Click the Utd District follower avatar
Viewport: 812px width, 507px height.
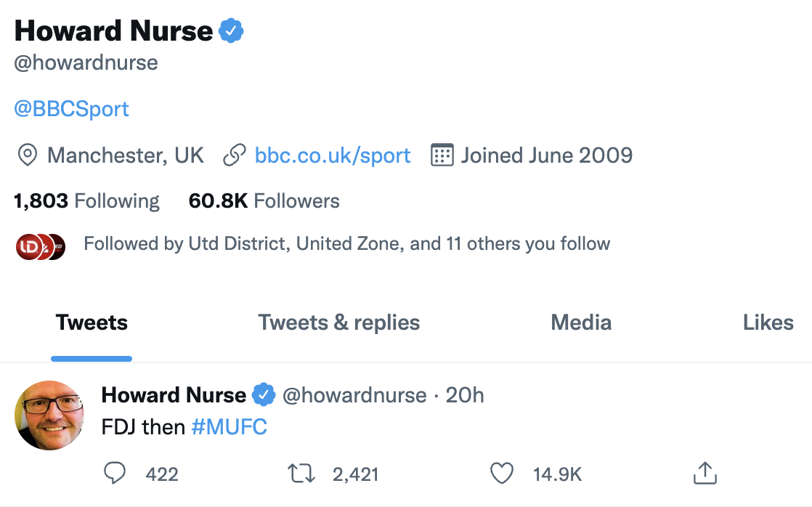click(x=28, y=246)
